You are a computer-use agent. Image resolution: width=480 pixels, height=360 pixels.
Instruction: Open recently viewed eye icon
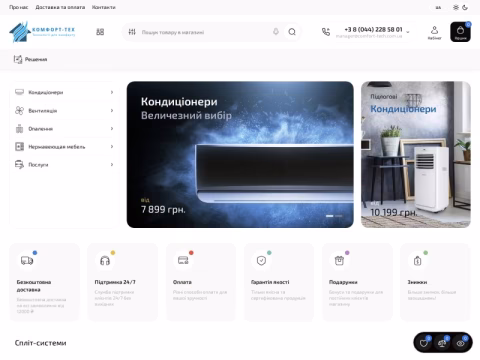click(460, 343)
